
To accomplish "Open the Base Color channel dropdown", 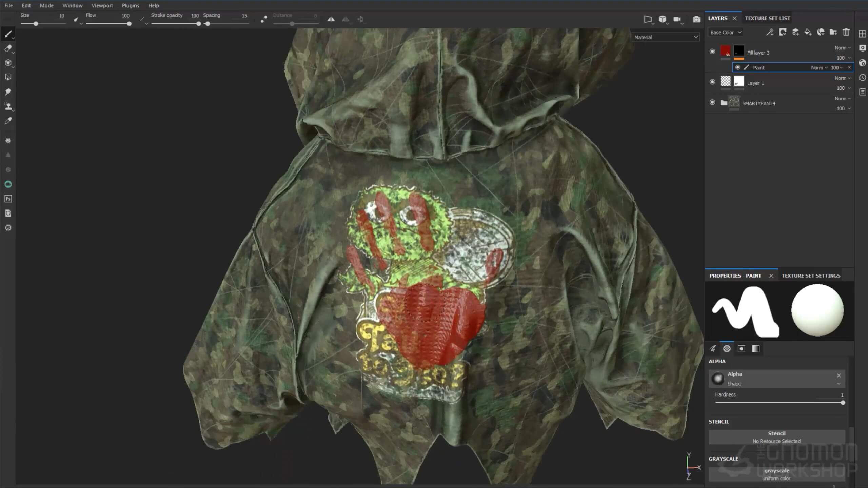I will (x=725, y=32).
